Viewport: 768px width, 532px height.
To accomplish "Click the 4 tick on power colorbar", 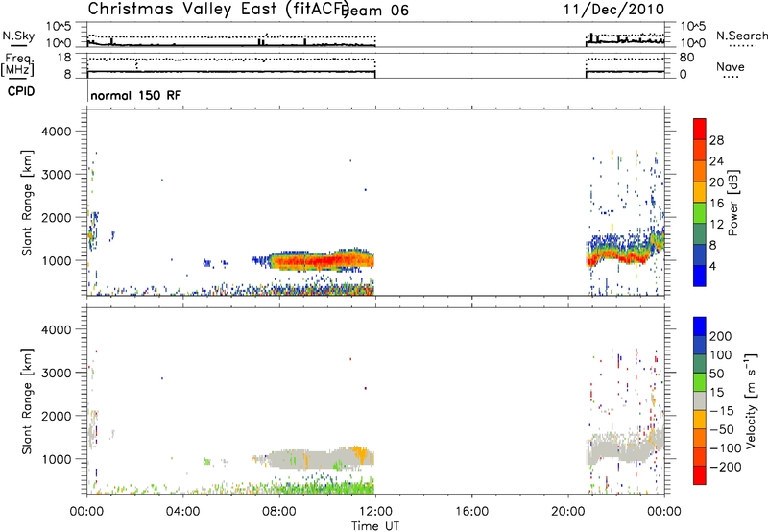I will pyautogui.click(x=713, y=266).
